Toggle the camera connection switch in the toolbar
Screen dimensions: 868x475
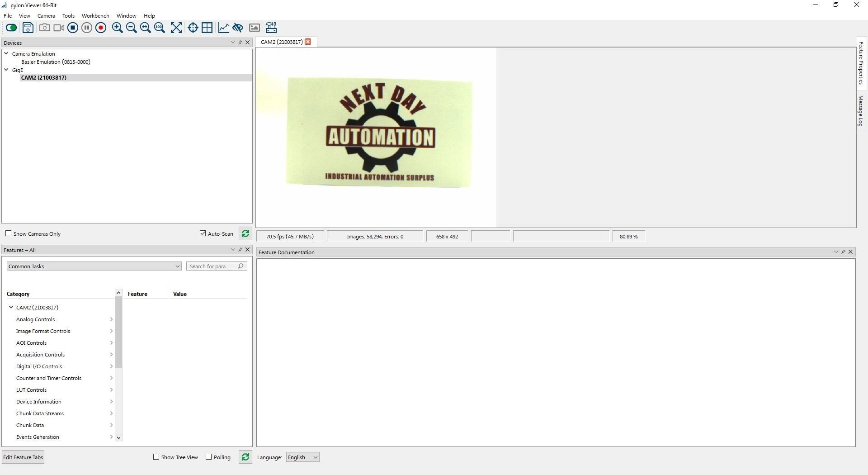pyautogui.click(x=11, y=28)
